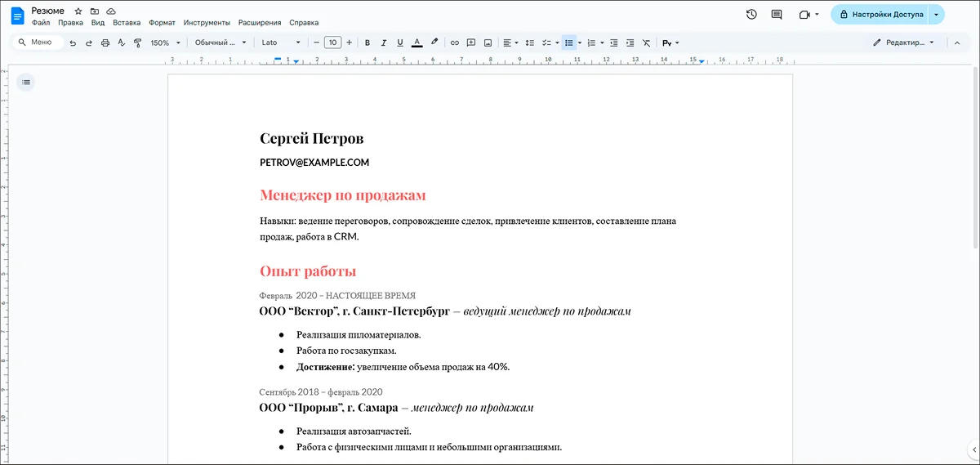980x465 pixels.
Task: Click the name Сергей Петров
Action: click(x=312, y=139)
